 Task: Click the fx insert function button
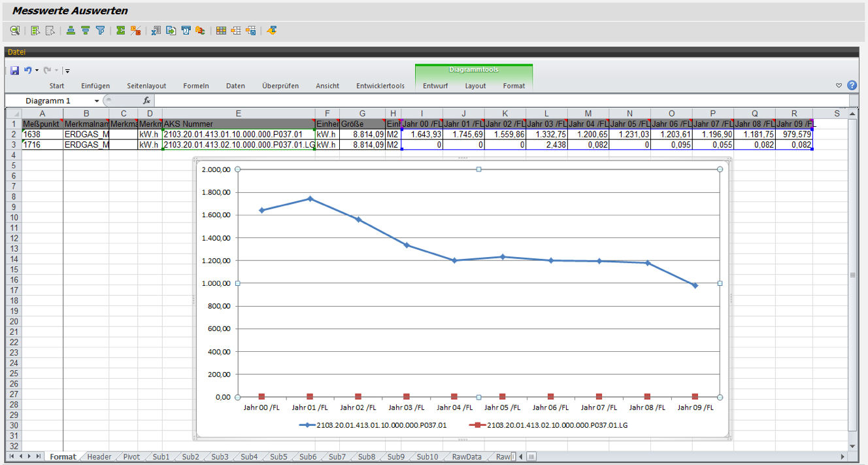147,101
